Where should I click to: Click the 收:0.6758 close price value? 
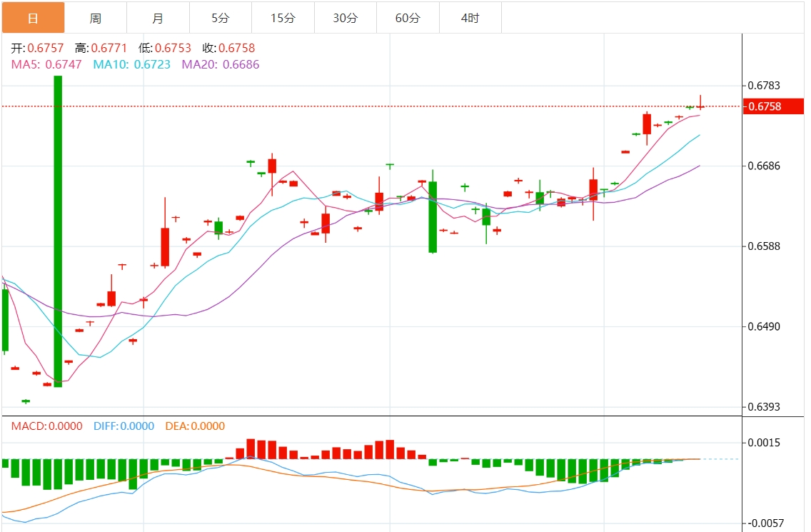(228, 48)
